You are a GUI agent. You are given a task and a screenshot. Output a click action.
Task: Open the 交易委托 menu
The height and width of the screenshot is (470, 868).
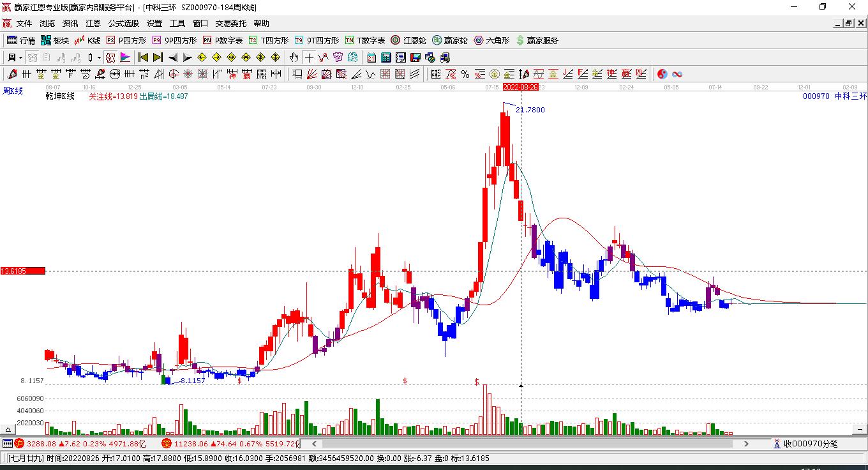click(x=230, y=24)
